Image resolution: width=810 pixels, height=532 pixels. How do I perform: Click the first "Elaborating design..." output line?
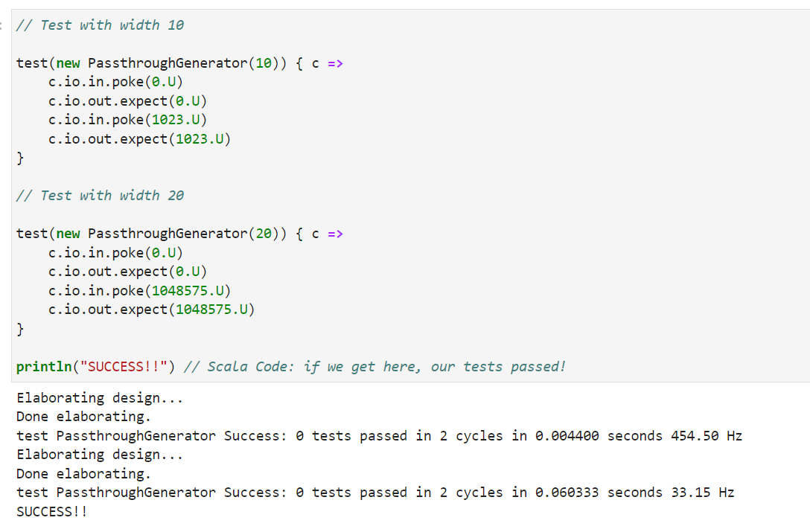click(100, 398)
